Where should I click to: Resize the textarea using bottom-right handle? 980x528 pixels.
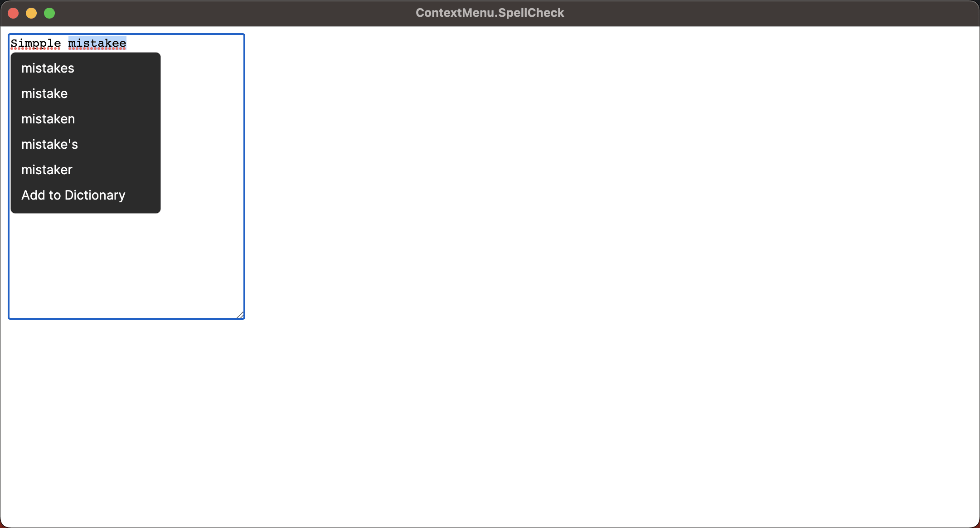(240, 314)
